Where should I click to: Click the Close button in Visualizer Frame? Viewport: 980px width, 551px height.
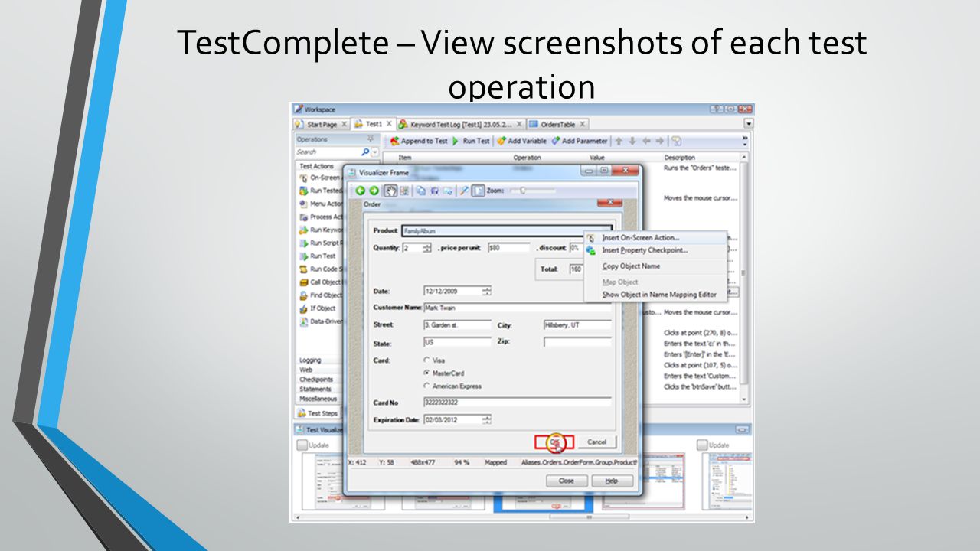(567, 481)
